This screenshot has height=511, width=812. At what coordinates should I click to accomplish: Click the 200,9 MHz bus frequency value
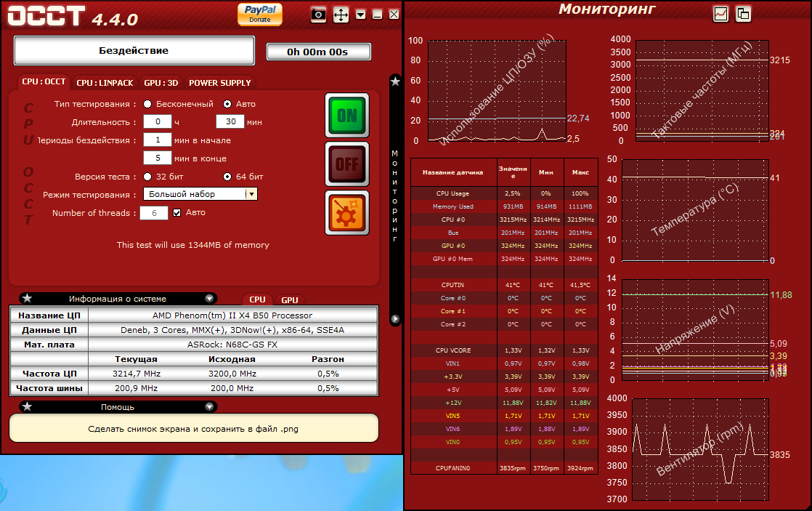tap(137, 388)
